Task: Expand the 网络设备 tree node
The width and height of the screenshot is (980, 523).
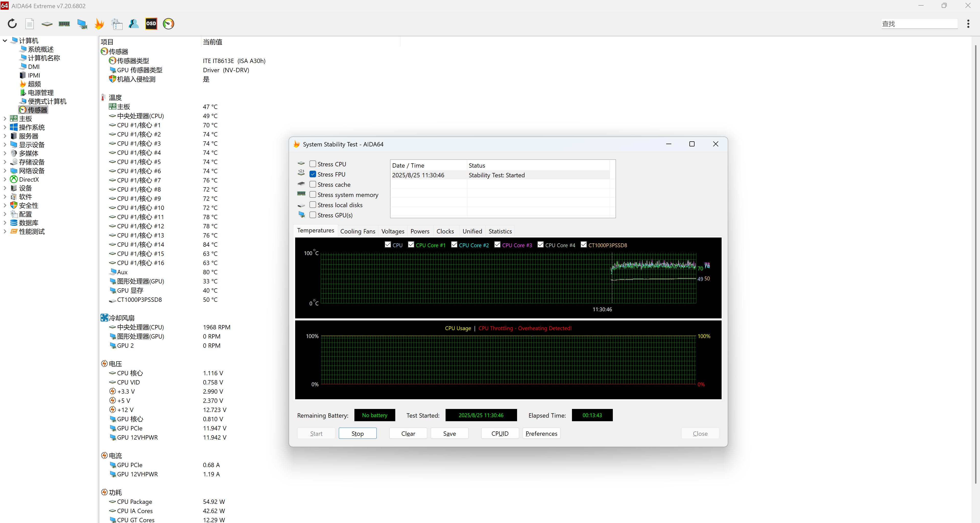Action: pos(5,171)
